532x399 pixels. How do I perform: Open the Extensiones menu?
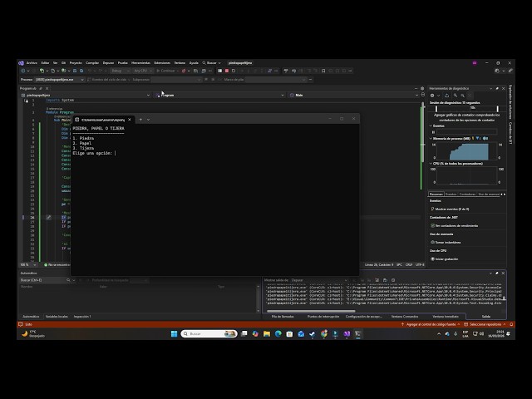tap(162, 63)
